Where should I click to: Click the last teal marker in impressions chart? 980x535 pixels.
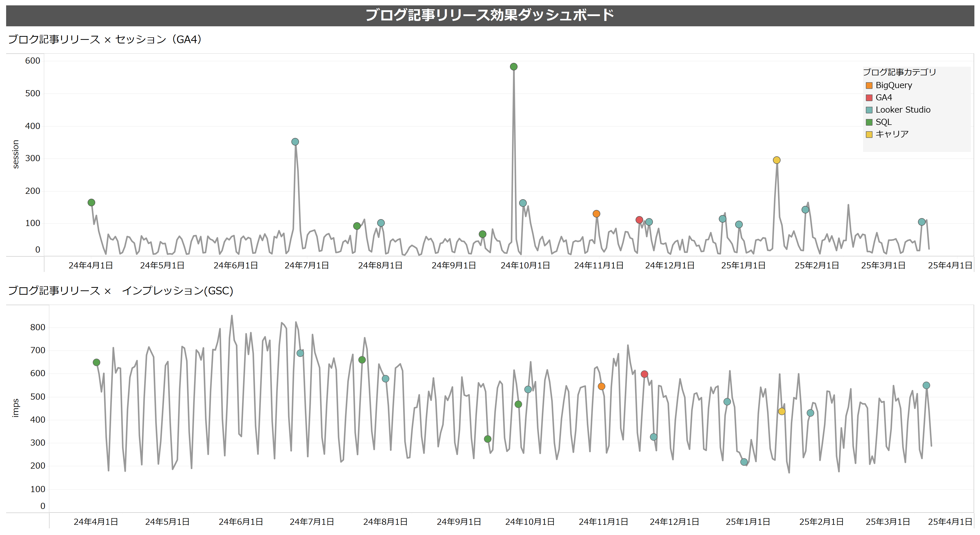tap(926, 385)
